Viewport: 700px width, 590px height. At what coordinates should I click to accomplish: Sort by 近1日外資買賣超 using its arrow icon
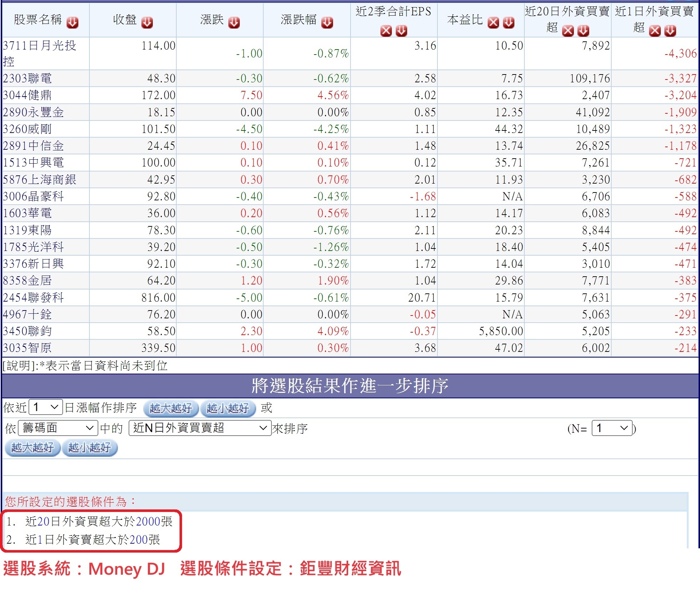coord(670,31)
